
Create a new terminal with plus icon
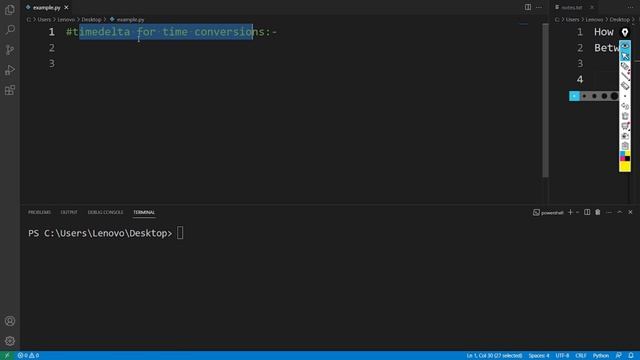pos(570,212)
